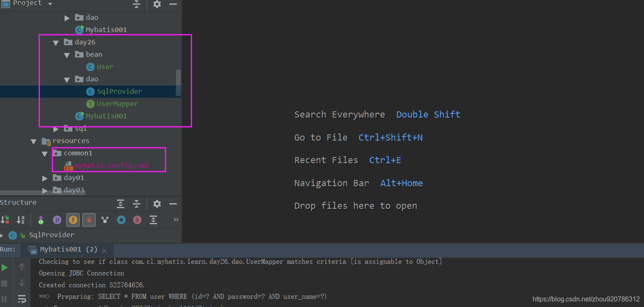Sort Structure members by visibility
Viewport: 644px width, 307px height.
click(5, 220)
